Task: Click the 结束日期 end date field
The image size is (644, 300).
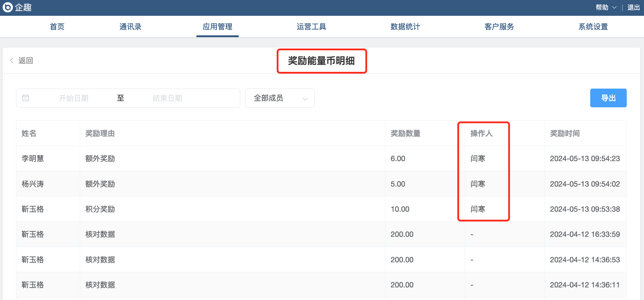Action: coord(167,98)
